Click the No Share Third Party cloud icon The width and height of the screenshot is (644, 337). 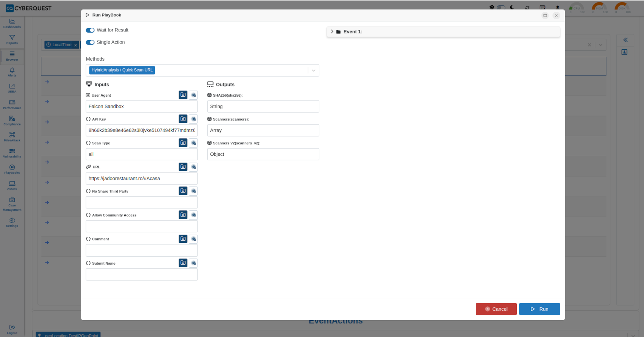194,191
